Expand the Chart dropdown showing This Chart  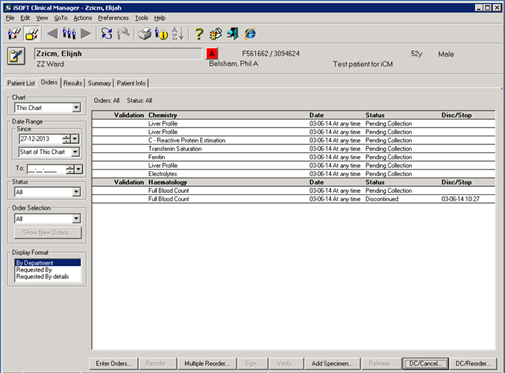coord(76,108)
